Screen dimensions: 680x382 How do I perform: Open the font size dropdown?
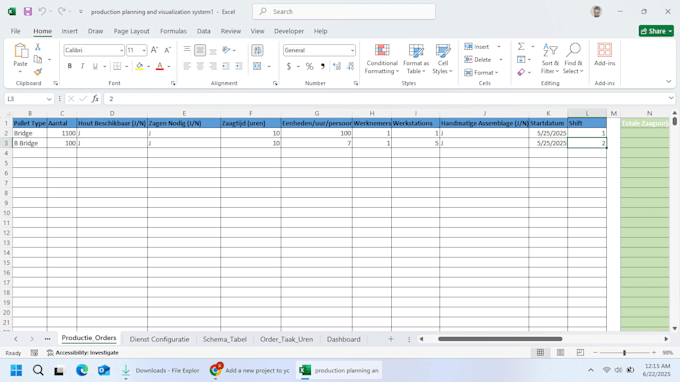[x=144, y=50]
